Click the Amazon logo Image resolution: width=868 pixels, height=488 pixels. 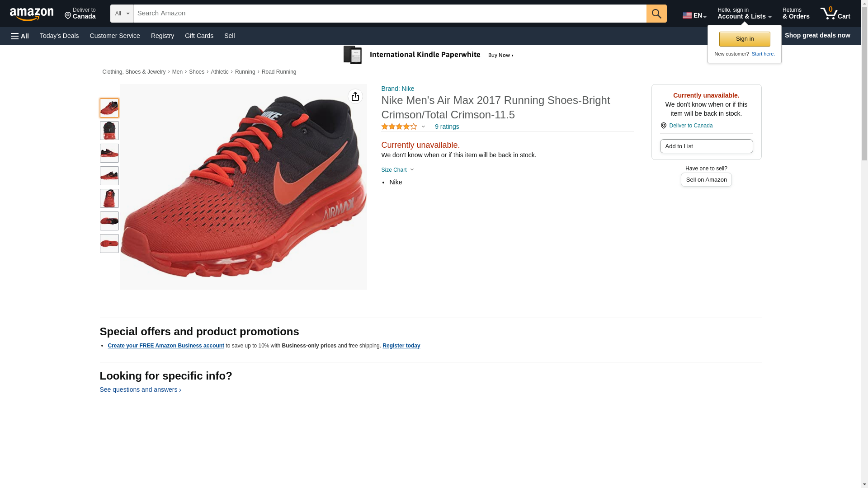click(x=32, y=14)
